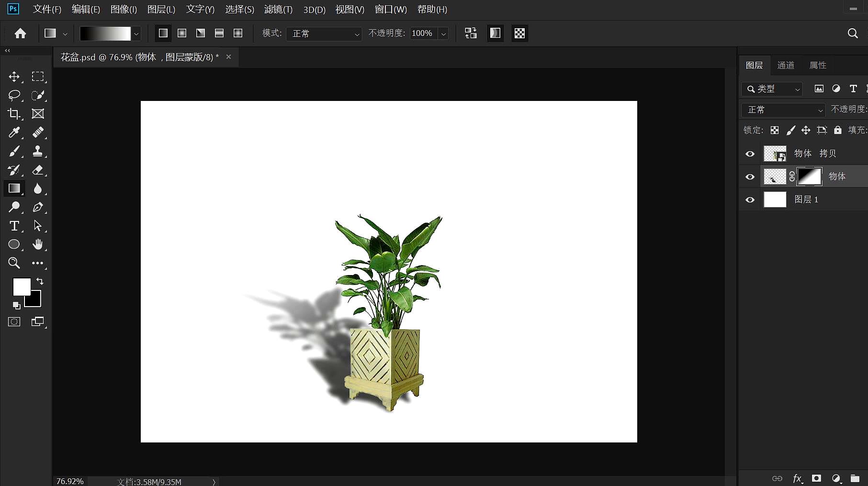Open the search magnifier at top right
This screenshot has height=486, width=868.
click(x=853, y=33)
